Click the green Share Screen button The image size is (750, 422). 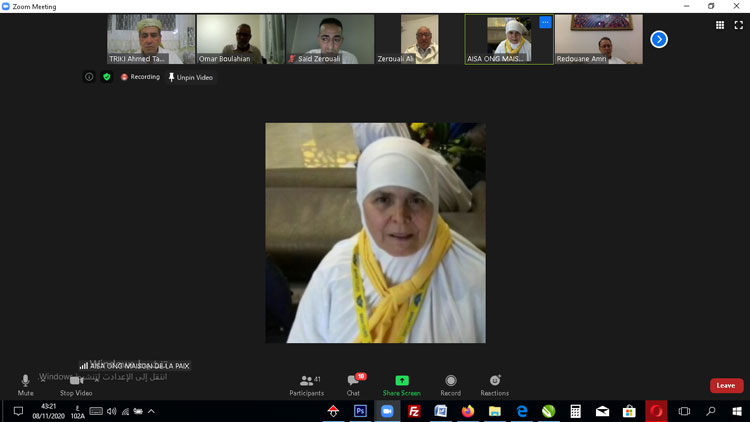401,382
